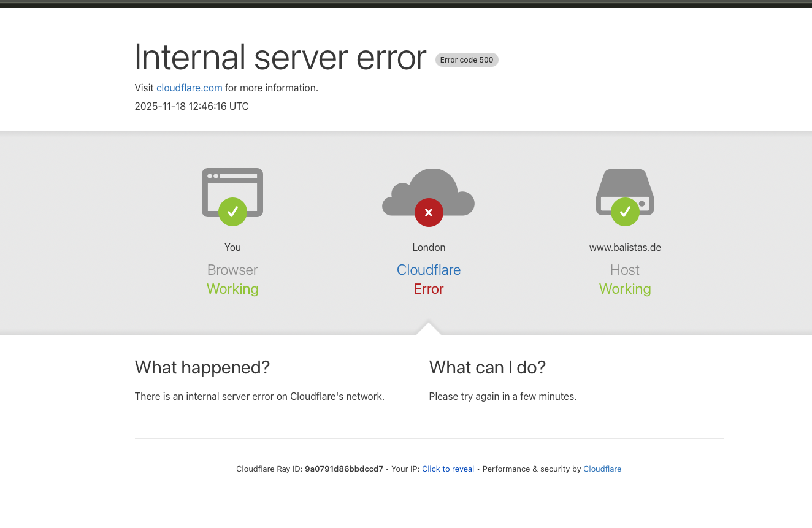This screenshot has height=528, width=812.
Task: Click the Ray ID value 9a0791d86bbdccd7
Action: point(343,469)
